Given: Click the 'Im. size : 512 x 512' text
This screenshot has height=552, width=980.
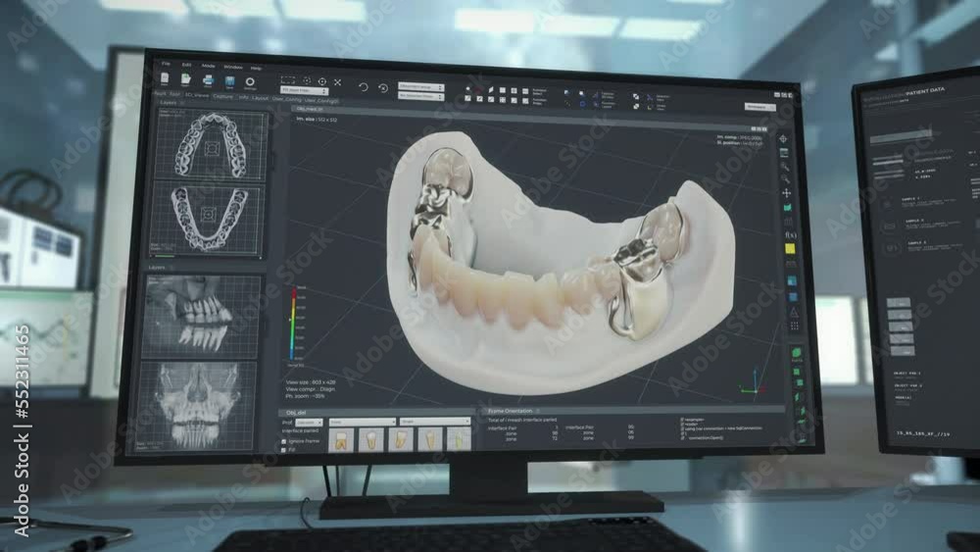Looking at the screenshot, I should point(317,119).
